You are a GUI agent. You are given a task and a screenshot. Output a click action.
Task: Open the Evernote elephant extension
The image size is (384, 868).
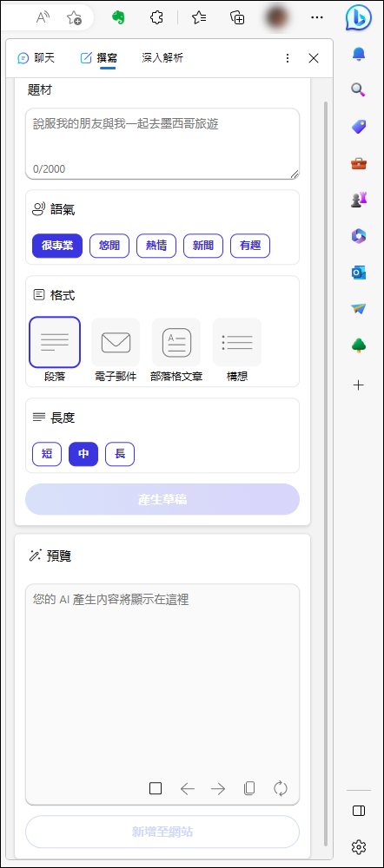118,17
